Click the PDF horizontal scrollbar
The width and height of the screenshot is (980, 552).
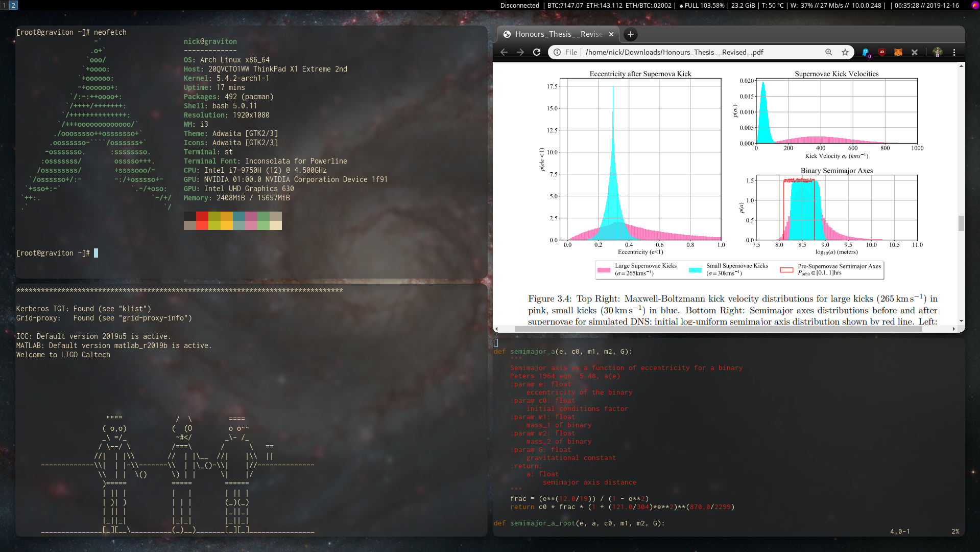pos(718,329)
